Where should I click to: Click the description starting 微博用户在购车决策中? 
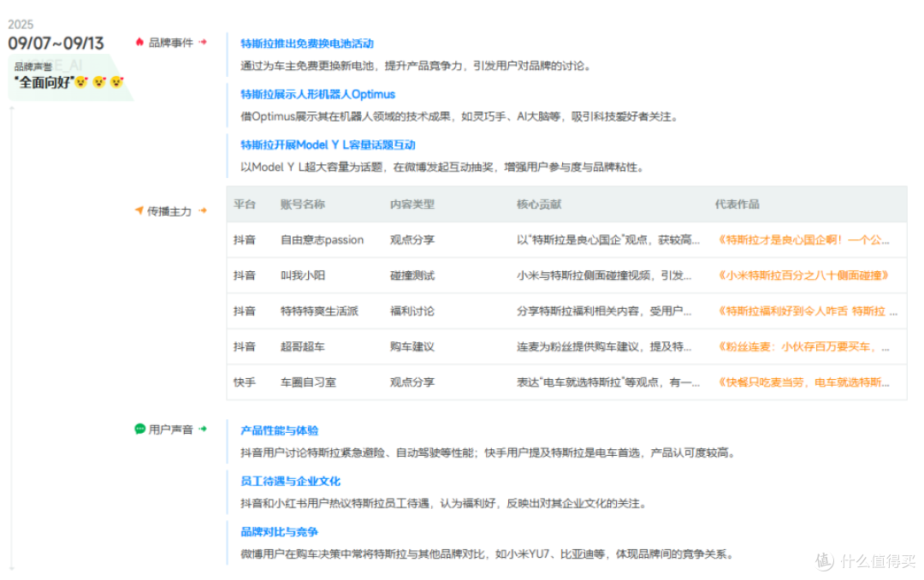coord(488,554)
